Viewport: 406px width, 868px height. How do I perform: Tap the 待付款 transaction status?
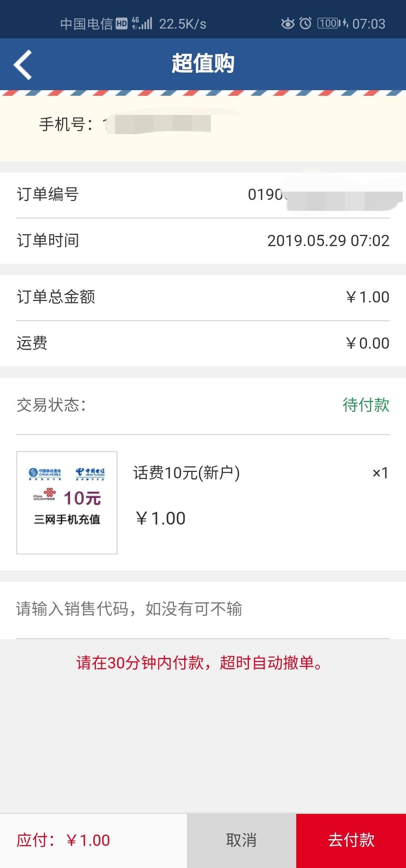(366, 405)
